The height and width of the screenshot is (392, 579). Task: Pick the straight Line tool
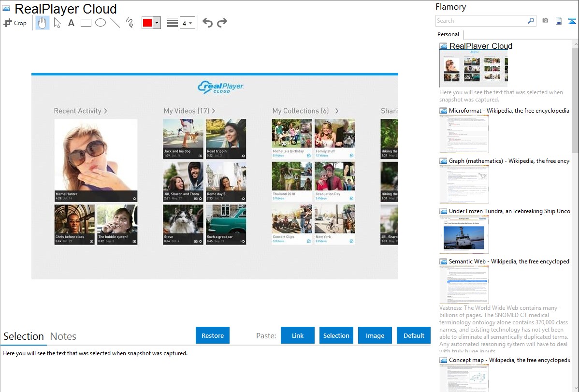(115, 23)
